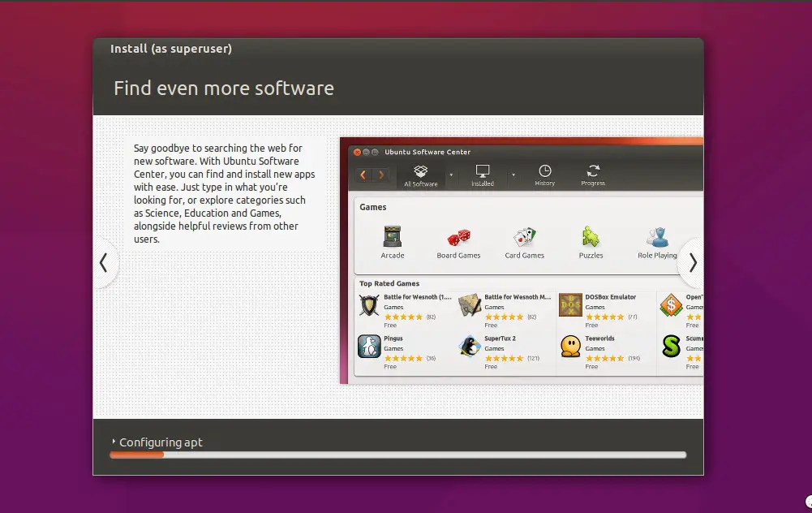812x513 pixels.
Task: Expand the Configuring apt details
Action: [114, 442]
